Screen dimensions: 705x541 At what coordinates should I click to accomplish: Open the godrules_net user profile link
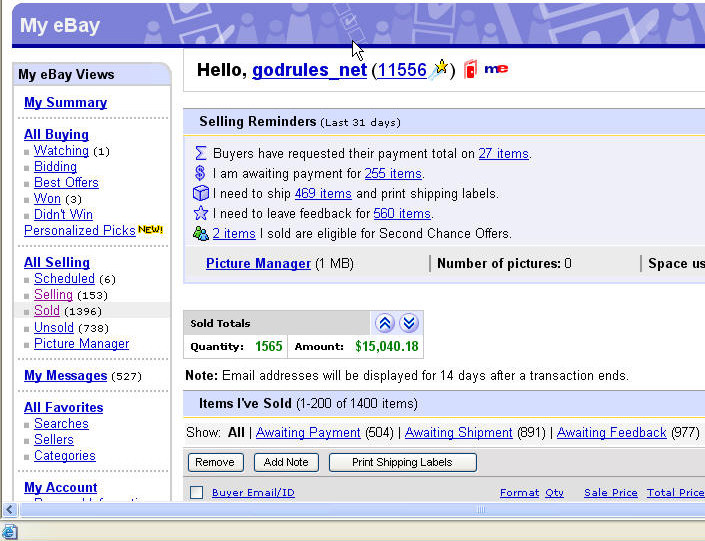point(309,70)
